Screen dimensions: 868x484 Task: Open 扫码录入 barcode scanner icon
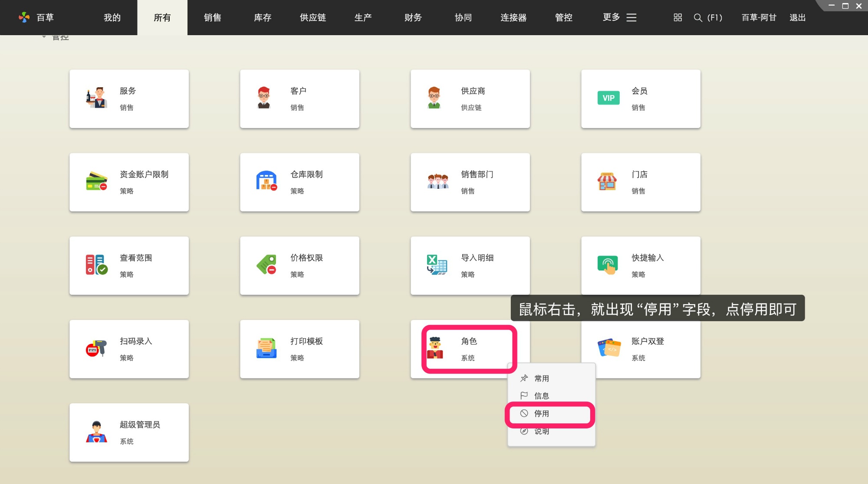(96, 348)
